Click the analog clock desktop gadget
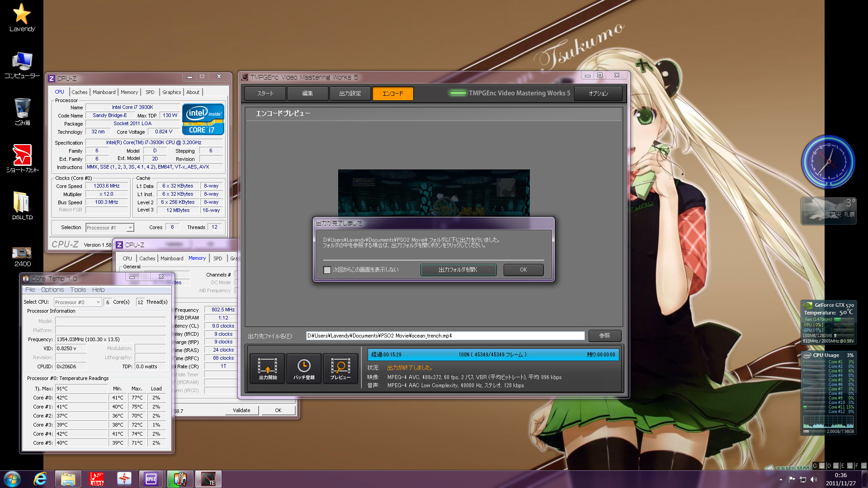 828,162
